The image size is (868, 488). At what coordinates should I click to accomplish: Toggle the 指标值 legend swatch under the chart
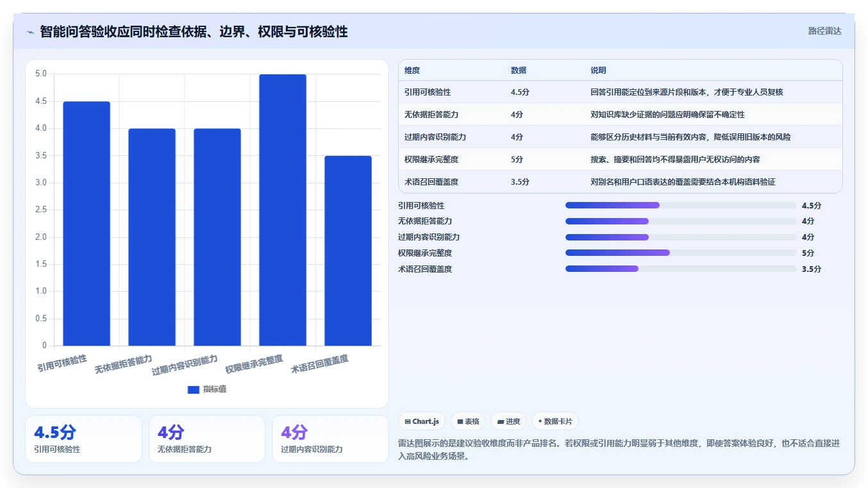click(194, 389)
